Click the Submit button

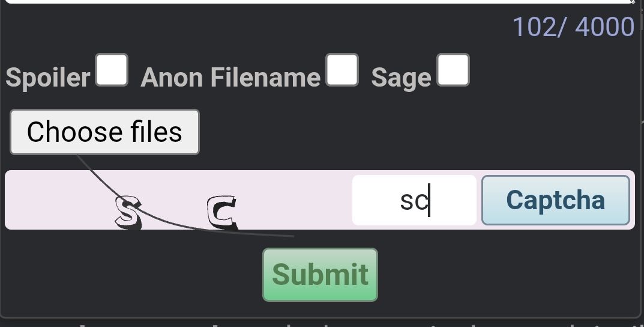pos(320,275)
